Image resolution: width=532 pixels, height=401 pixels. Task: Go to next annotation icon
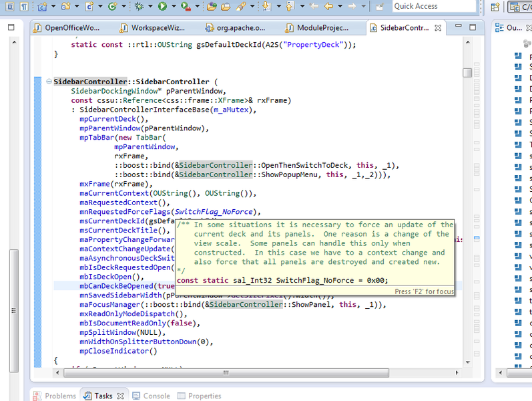pos(267,6)
